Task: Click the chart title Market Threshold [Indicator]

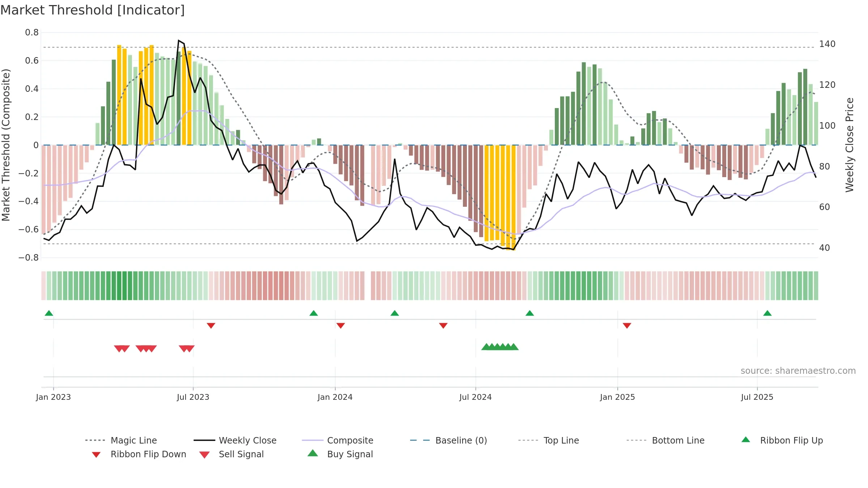Action: click(93, 10)
